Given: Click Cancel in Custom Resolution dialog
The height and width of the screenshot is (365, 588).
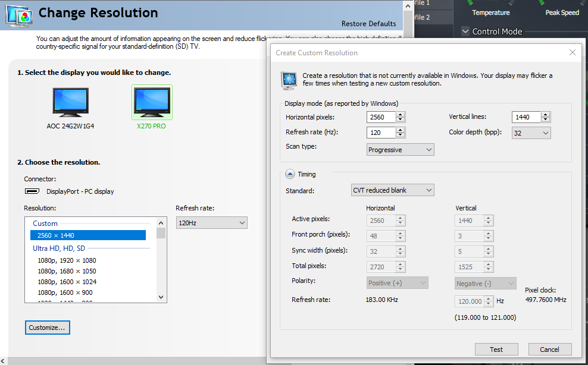Looking at the screenshot, I should [550, 350].
